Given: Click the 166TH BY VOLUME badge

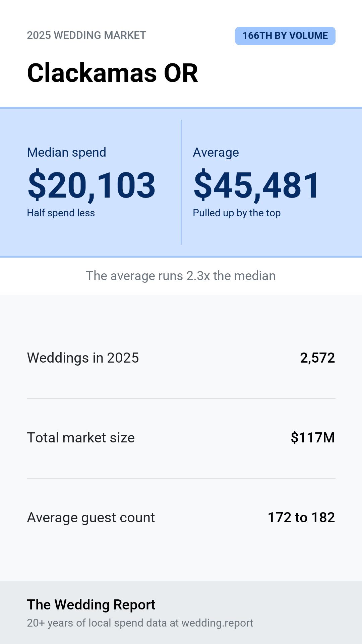Looking at the screenshot, I should (x=285, y=36).
